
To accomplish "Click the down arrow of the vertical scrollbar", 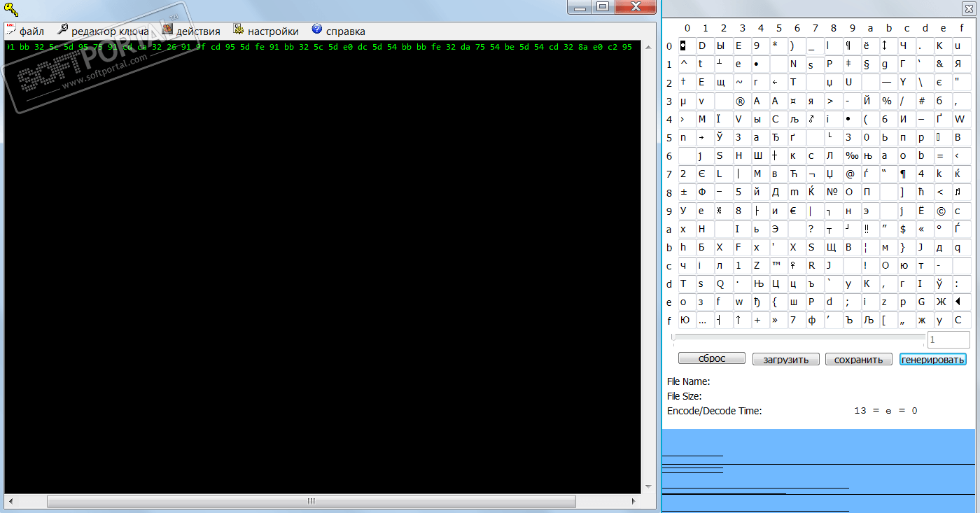I will (647, 487).
